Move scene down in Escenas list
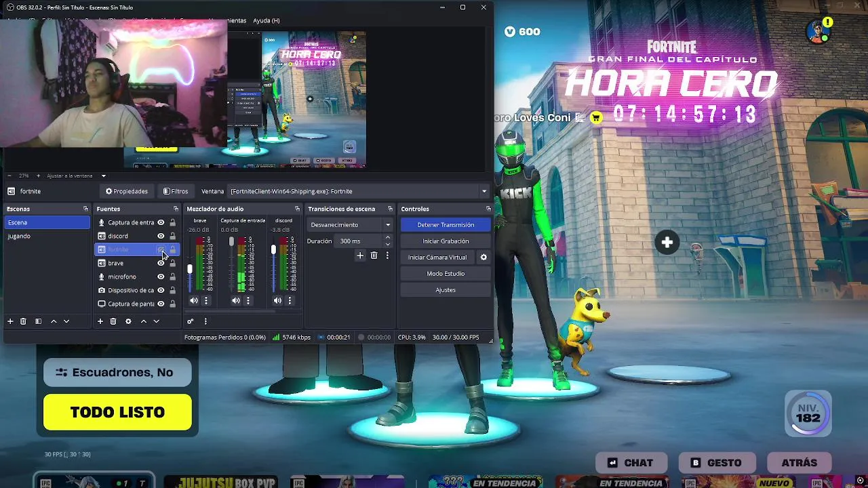 (66, 321)
